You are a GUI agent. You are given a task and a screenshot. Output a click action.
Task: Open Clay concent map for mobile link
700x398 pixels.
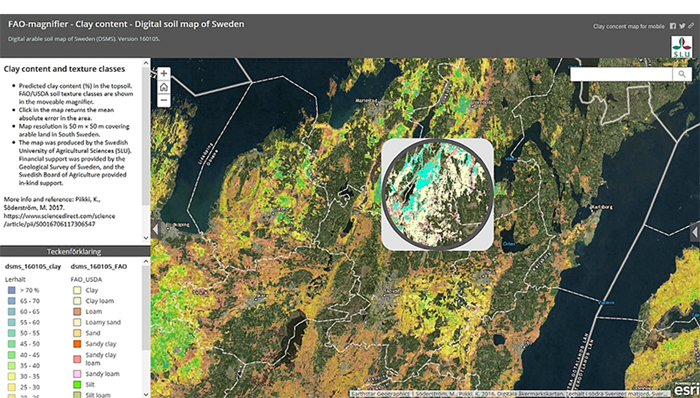coord(629,26)
